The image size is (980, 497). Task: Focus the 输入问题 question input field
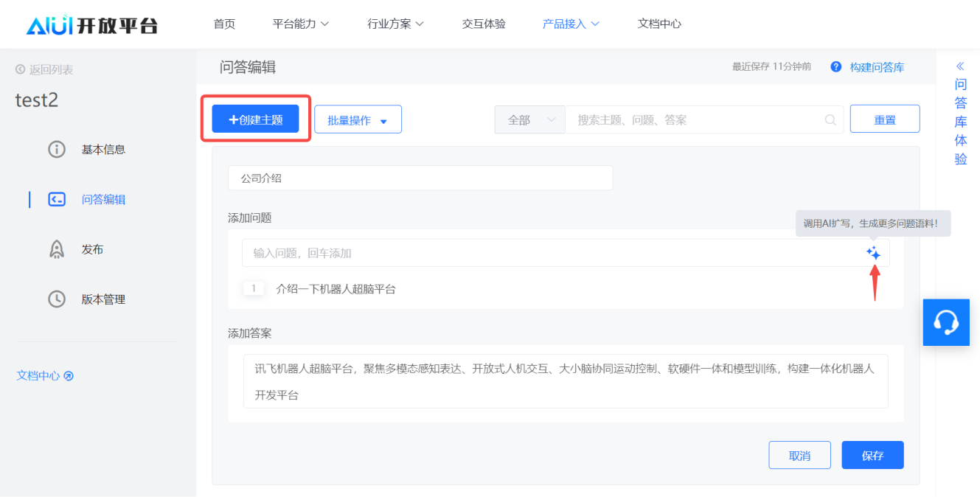553,253
